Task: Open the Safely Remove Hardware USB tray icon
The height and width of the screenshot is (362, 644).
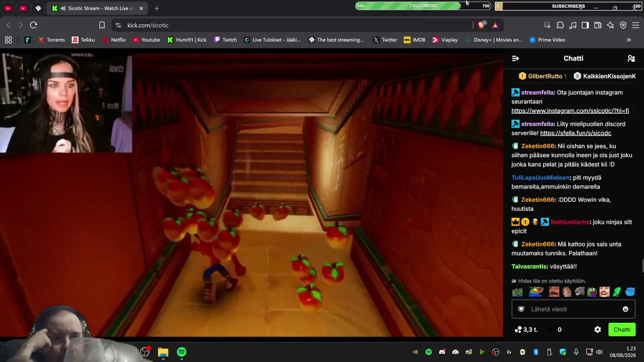Action: [549, 352]
